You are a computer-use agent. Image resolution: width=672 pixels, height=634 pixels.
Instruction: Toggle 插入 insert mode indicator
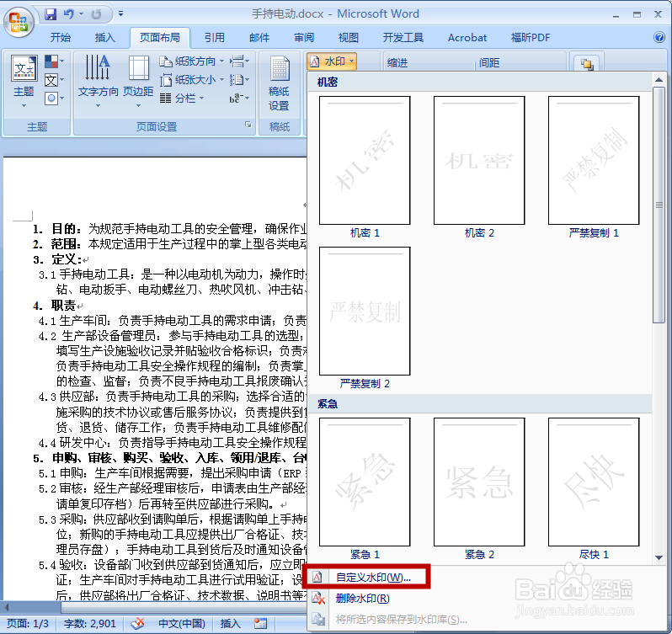(x=230, y=624)
